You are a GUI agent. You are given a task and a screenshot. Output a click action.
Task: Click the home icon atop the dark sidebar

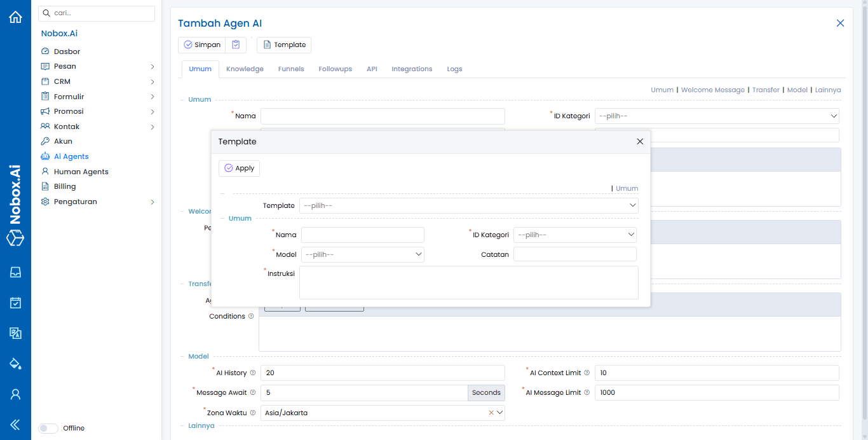[x=15, y=17]
